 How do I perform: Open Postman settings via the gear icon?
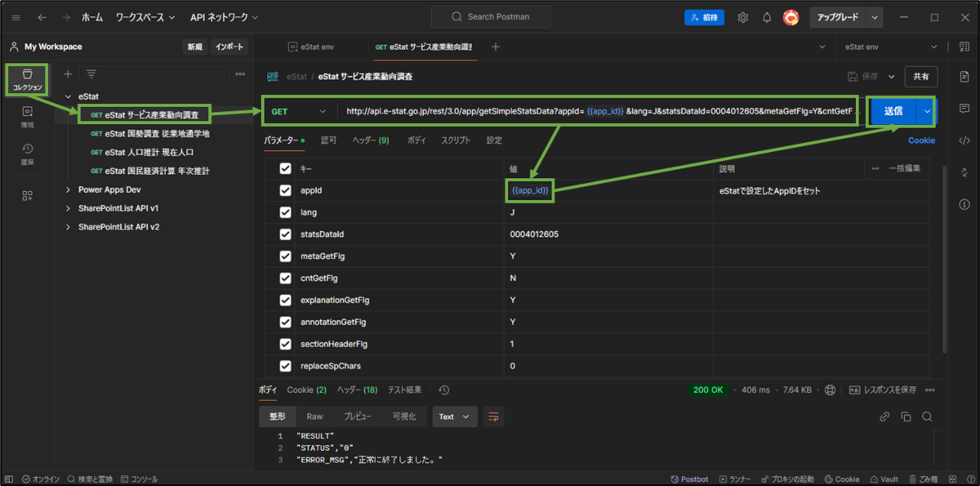(742, 16)
